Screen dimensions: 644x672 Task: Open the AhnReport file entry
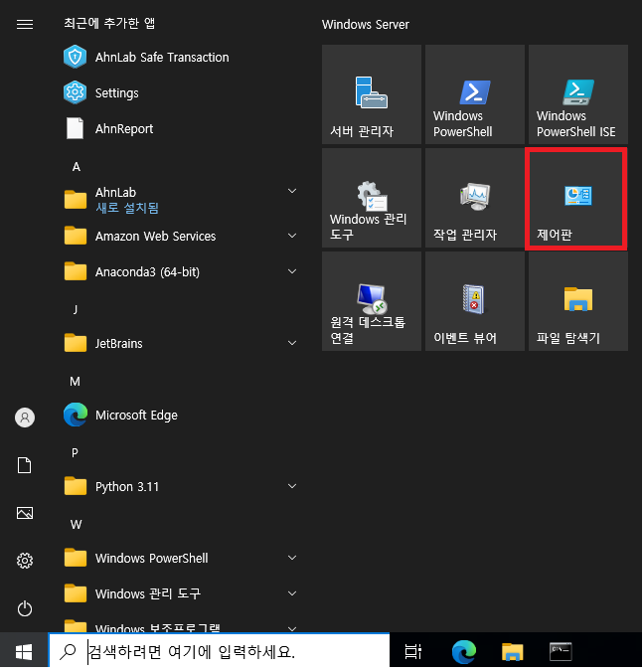click(182, 128)
